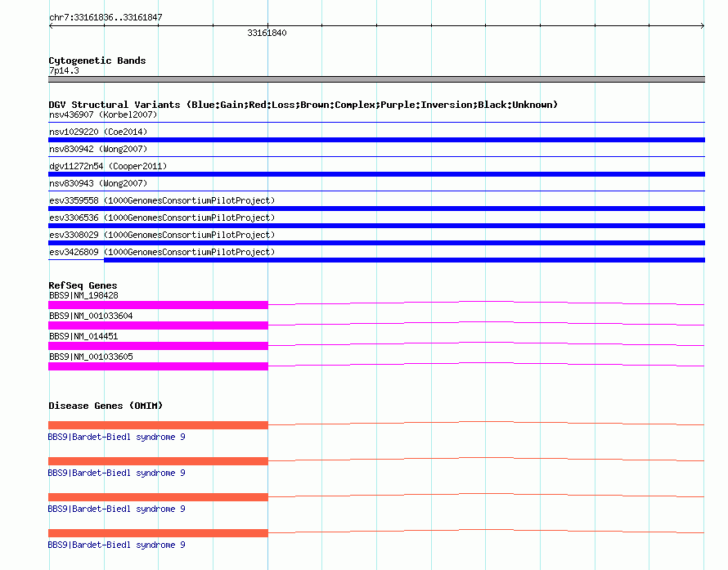
Task: Select the dgv11272n54 (Cooper2011) structural variant bar
Action: click(x=376, y=174)
